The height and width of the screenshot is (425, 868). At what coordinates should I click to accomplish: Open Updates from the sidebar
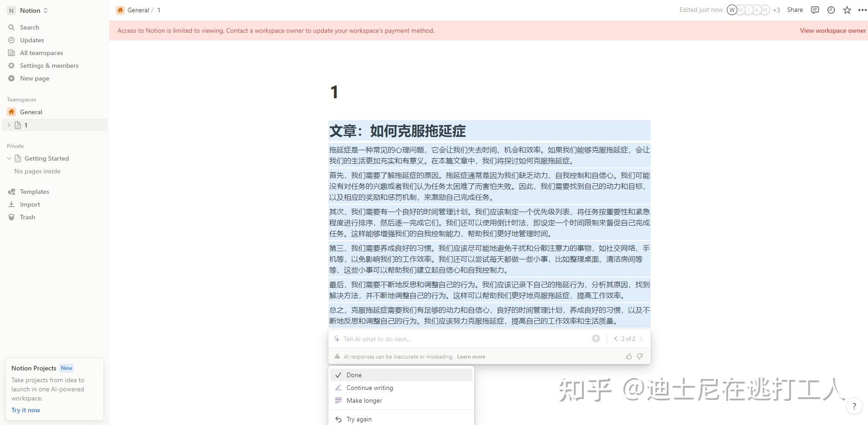(x=32, y=40)
